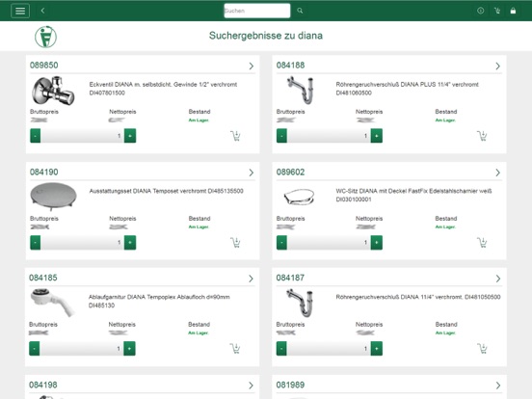
Task: Click the company logo
Action: pyautogui.click(x=46, y=37)
